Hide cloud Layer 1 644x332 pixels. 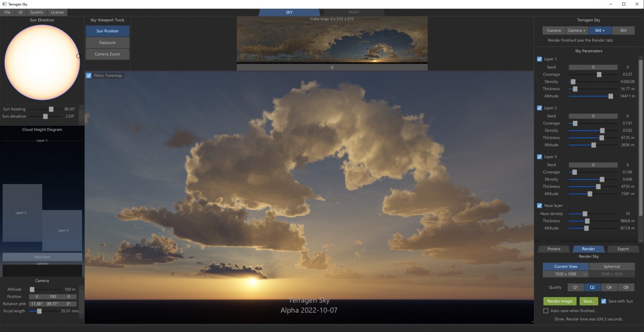point(540,59)
